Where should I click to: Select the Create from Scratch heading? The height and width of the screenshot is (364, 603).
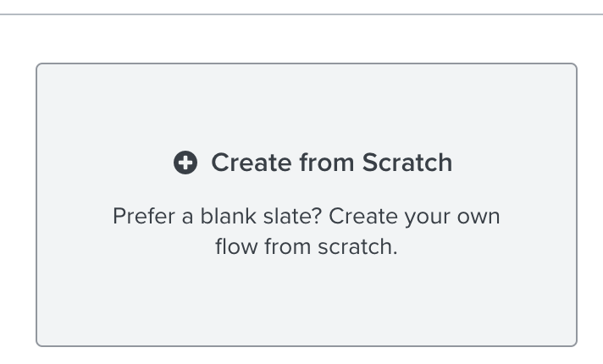(331, 163)
